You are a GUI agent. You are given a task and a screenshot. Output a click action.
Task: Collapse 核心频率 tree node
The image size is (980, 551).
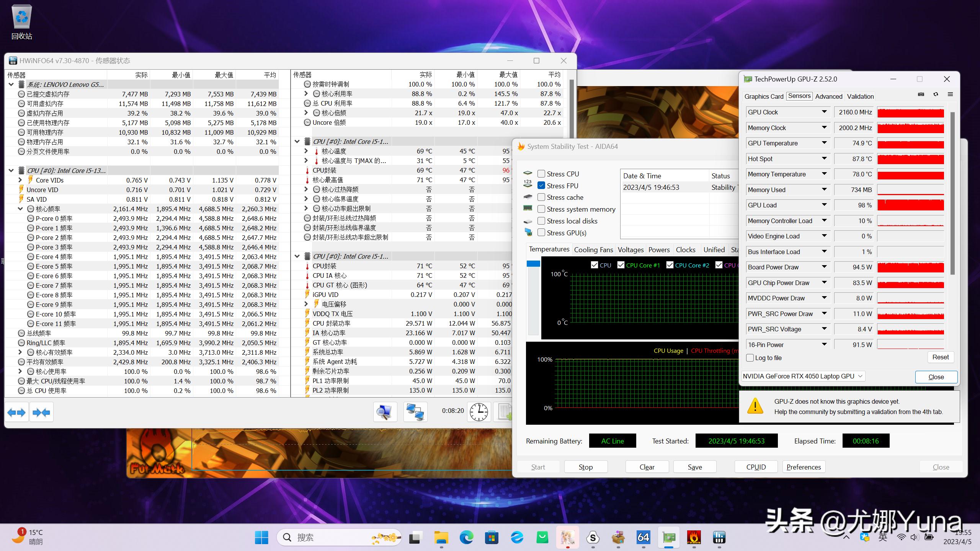20,209
